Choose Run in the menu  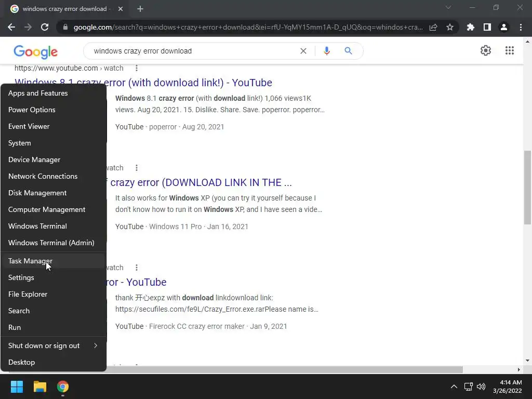point(54,327)
